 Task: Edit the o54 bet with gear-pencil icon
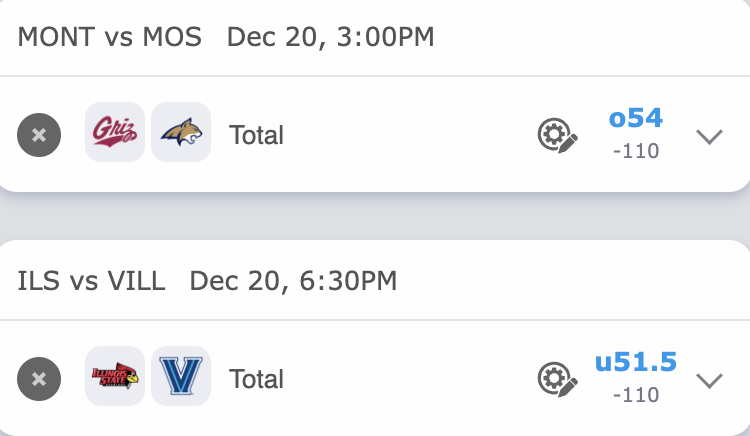coord(557,135)
